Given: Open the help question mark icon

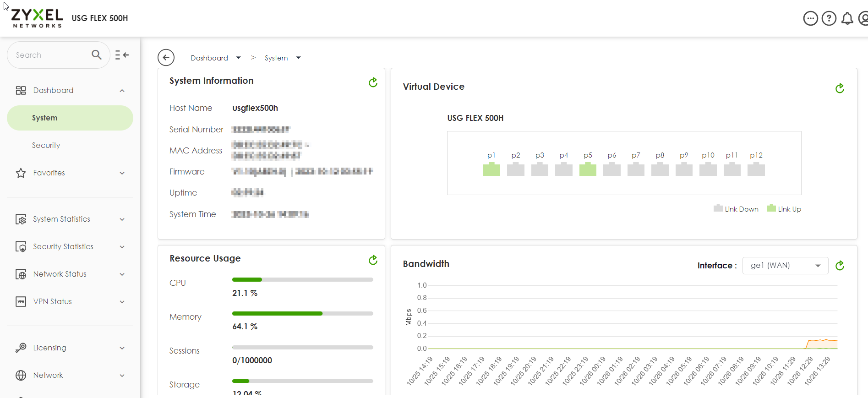Looking at the screenshot, I should (829, 19).
